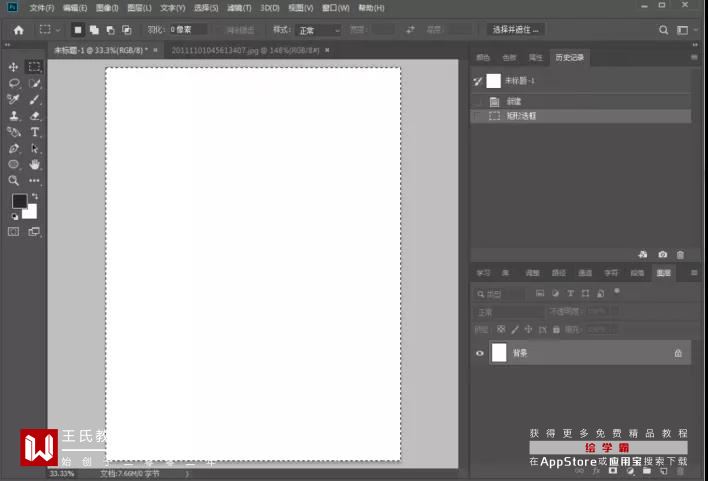Open History panel flyout menu
Viewport: 708px width, 481px height.
(694, 57)
